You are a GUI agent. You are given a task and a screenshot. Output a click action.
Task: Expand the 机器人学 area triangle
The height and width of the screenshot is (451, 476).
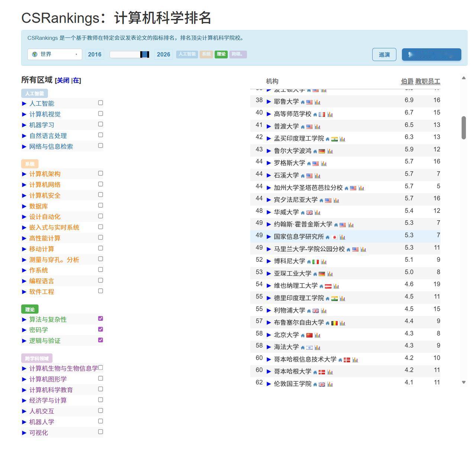tap(24, 422)
